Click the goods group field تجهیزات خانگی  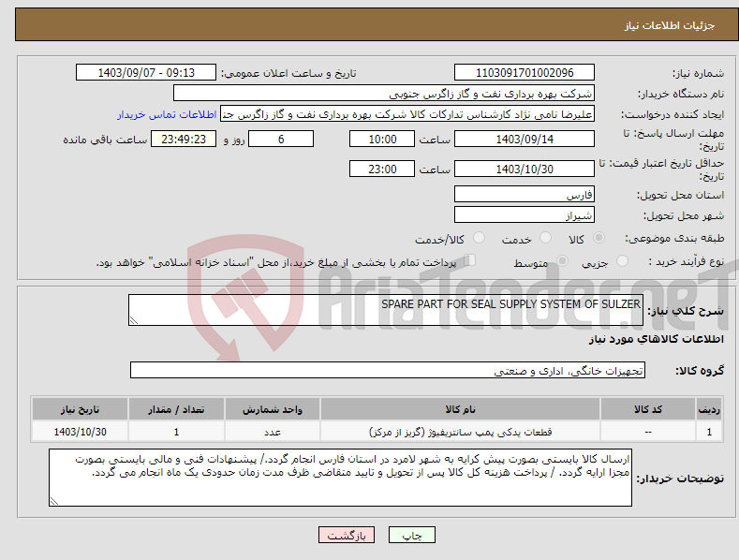[388, 371]
